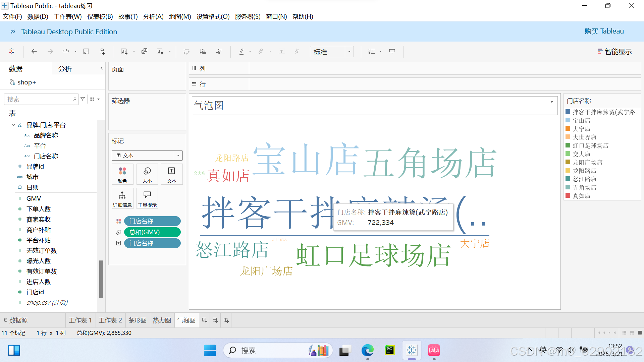The width and height of the screenshot is (644, 362).
Task: Open the 分析(A) menu
Action: 153,16
